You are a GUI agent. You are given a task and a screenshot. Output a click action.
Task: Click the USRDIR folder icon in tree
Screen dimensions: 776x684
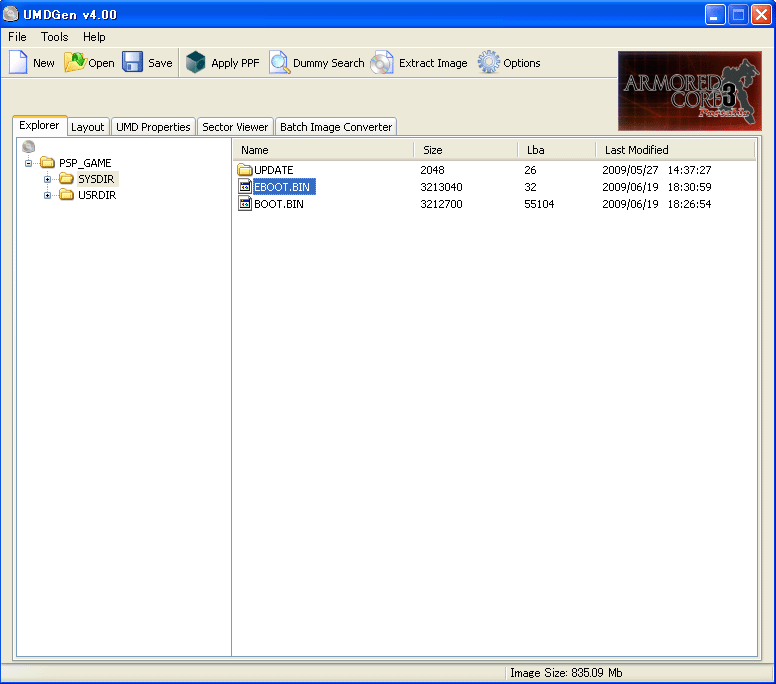tap(66, 195)
